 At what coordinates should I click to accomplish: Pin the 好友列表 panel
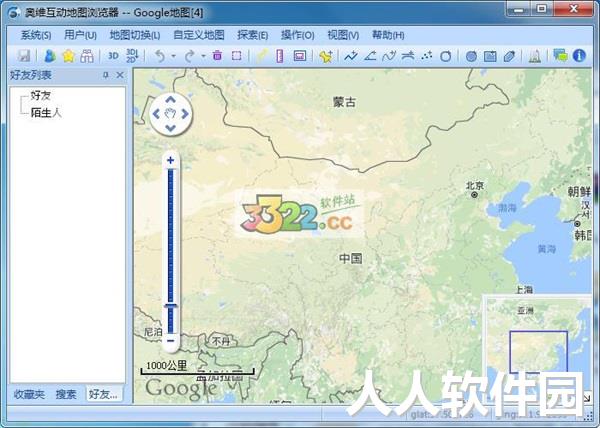[106, 75]
